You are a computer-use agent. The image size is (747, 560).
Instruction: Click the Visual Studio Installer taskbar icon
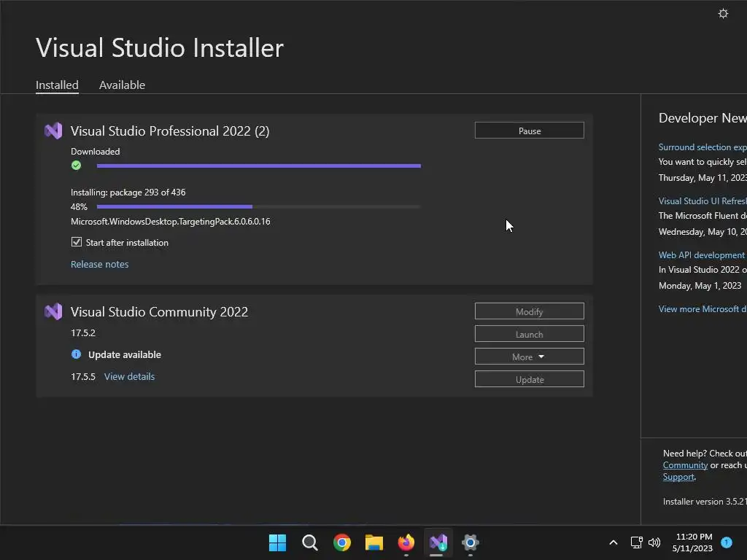(x=438, y=542)
